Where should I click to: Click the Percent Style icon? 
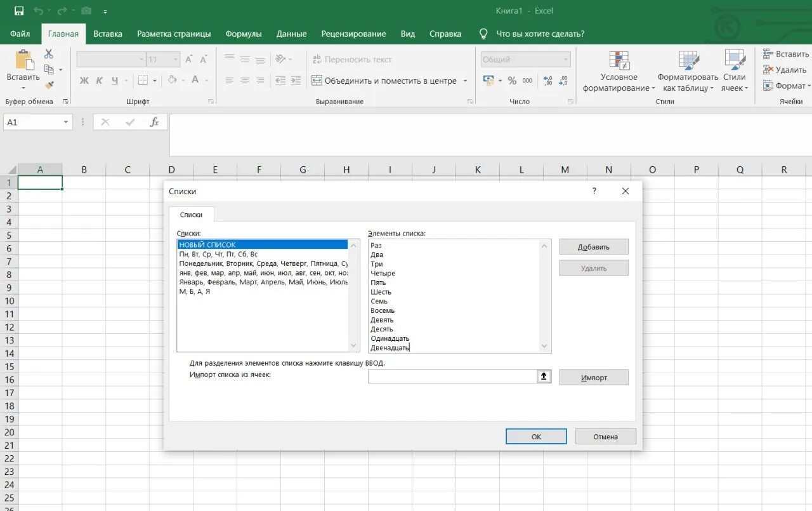tap(512, 81)
